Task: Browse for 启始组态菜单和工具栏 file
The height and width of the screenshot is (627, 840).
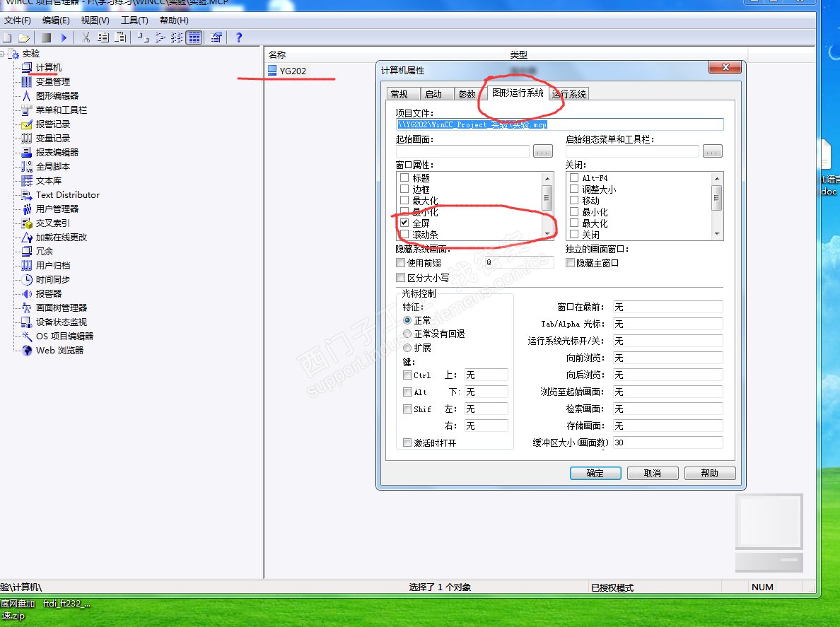Action: point(713,151)
